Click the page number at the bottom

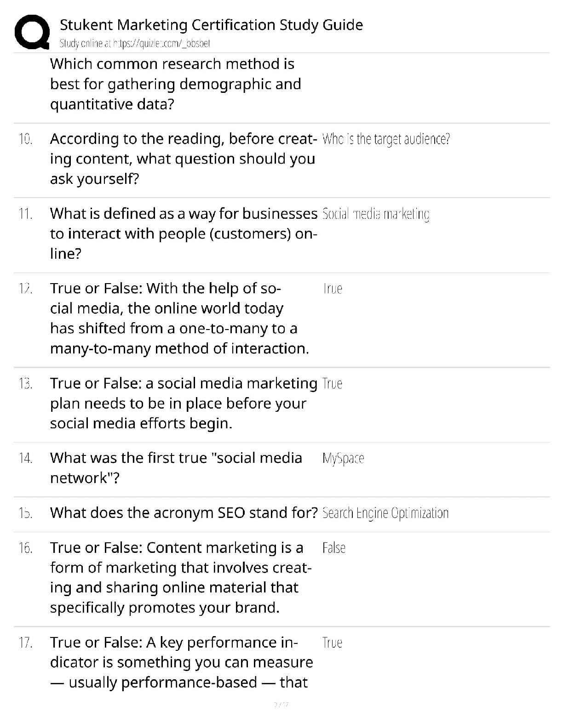pos(281,704)
